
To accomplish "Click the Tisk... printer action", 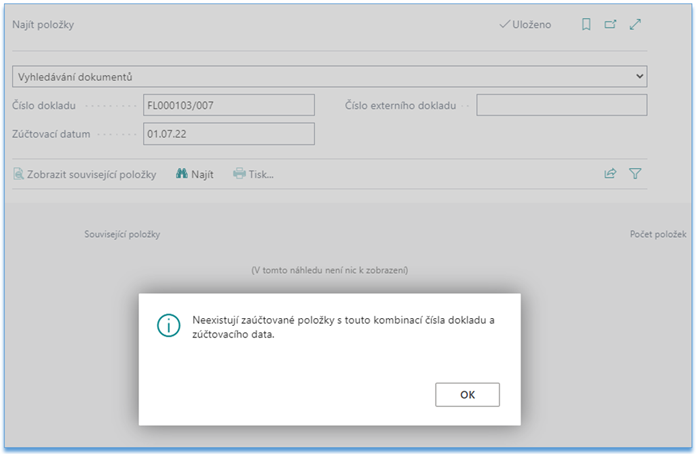I will click(253, 174).
